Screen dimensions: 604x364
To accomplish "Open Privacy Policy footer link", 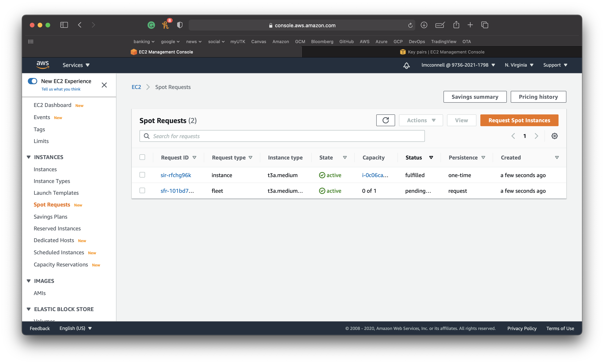I will pos(522,329).
